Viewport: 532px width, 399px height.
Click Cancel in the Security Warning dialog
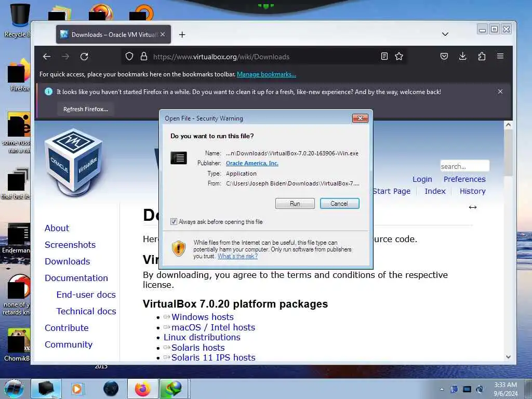(x=339, y=204)
